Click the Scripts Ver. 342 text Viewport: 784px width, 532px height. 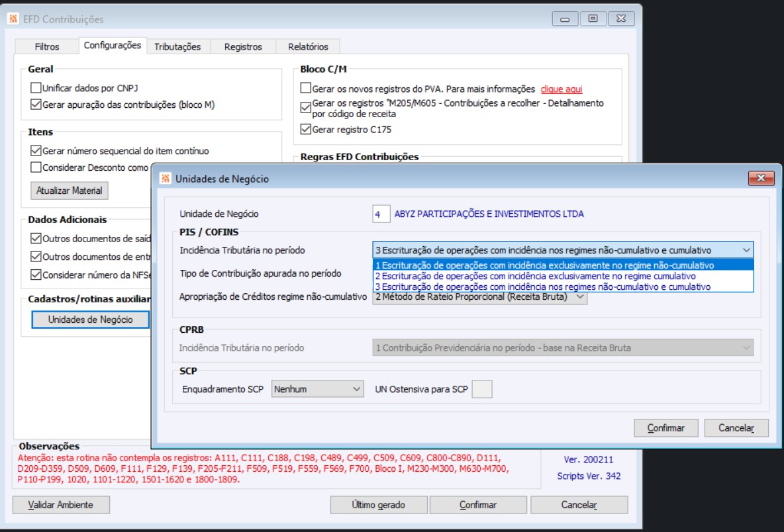589,476
